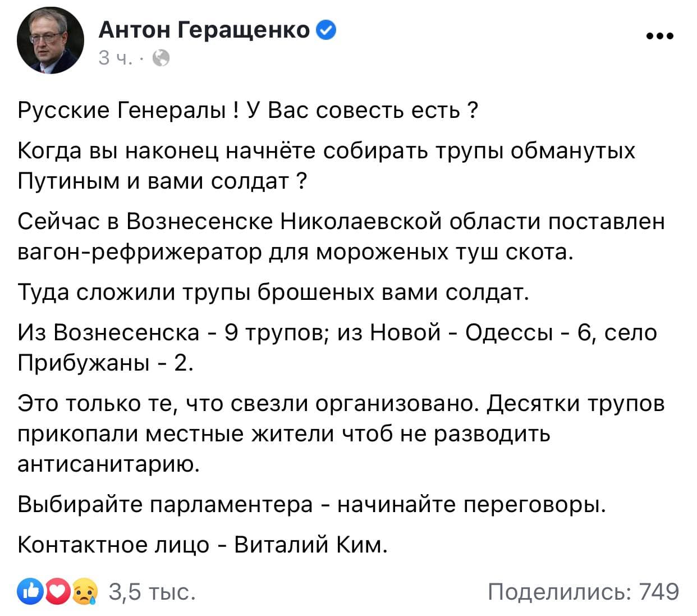Click the crying Sad reaction emoji icon
Viewport: 697px width, 616px height.
coord(84,592)
